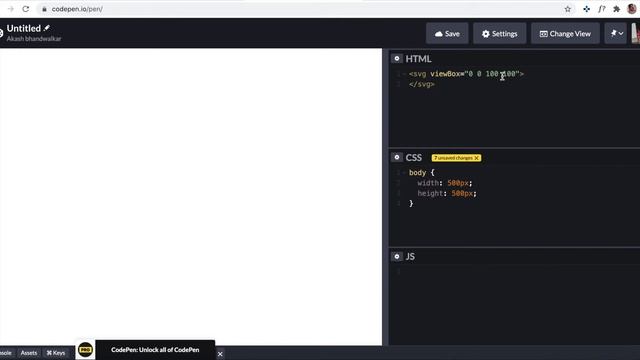Click the closing </svg> tag line
Image resolution: width=640 pixels, height=360 pixels.
coord(422,84)
